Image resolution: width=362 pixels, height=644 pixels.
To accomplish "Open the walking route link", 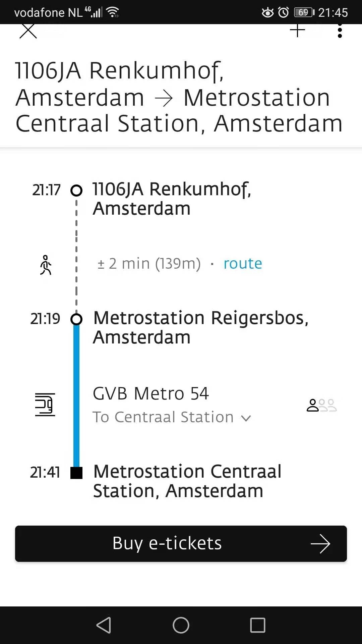I will click(243, 264).
